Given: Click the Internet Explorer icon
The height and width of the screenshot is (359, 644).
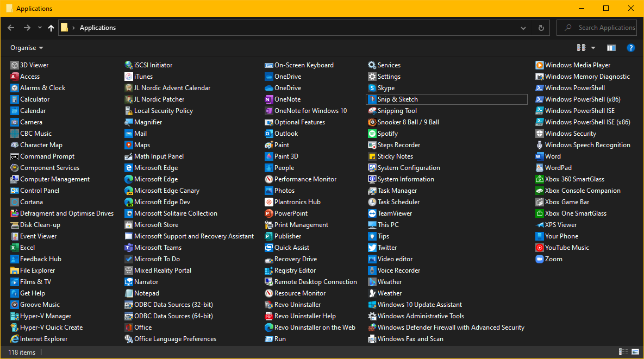Looking at the screenshot, I should click(x=14, y=339).
